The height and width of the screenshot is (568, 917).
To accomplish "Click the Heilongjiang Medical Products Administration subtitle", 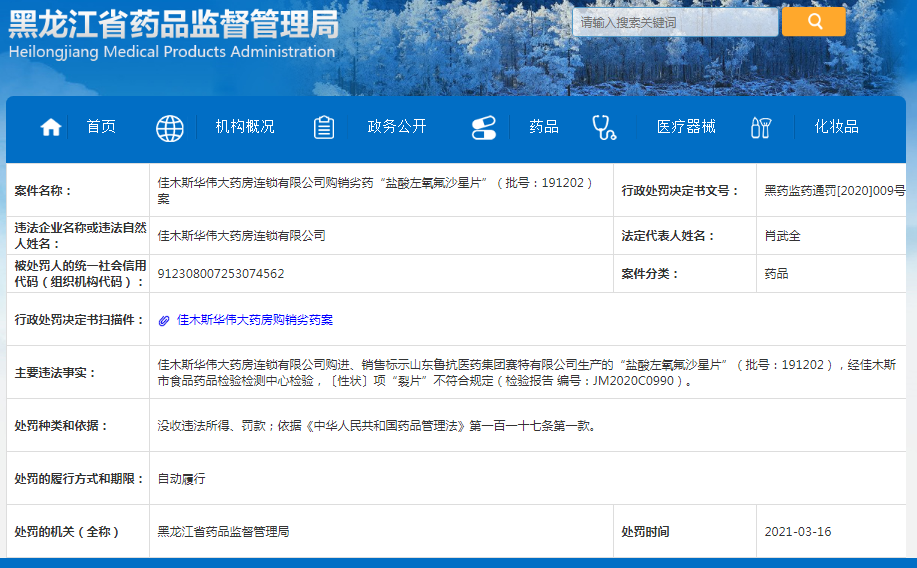I will 172,51.
